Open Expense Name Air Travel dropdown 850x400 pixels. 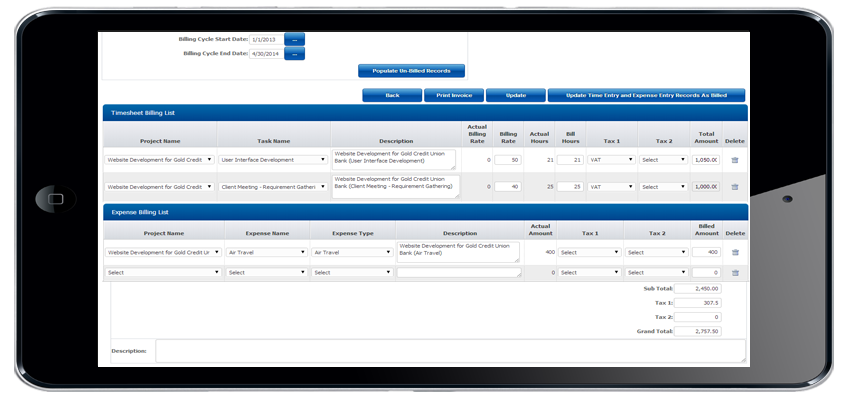coord(267,252)
